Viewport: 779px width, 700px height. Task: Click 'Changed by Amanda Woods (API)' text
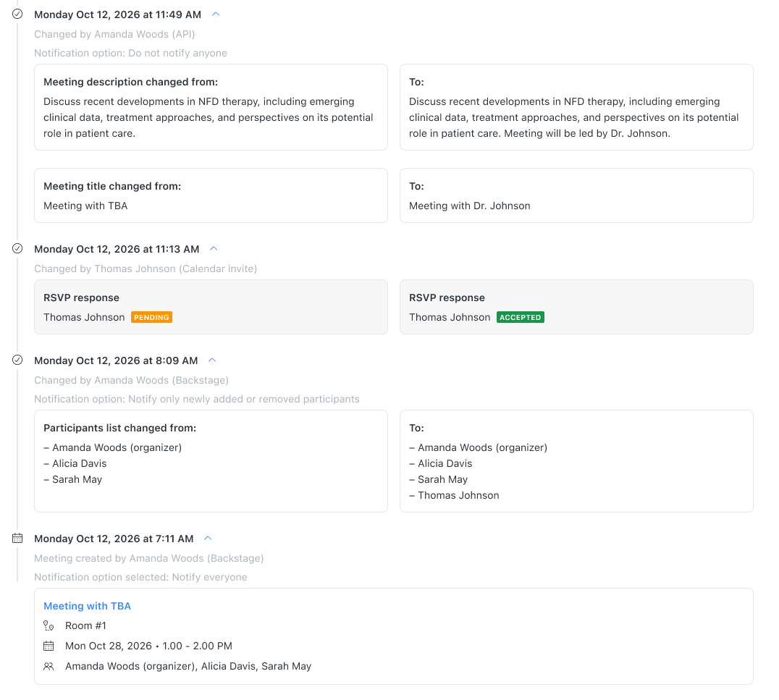coord(114,34)
